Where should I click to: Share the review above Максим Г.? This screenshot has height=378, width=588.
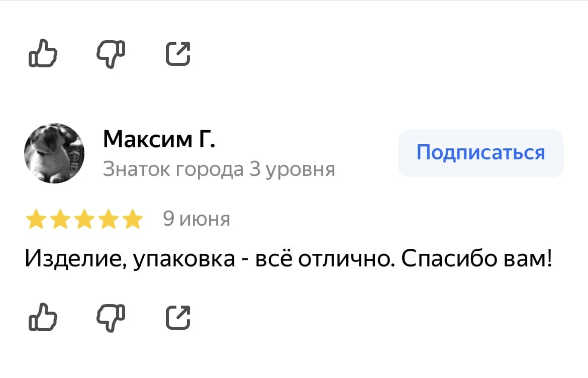pyautogui.click(x=178, y=54)
